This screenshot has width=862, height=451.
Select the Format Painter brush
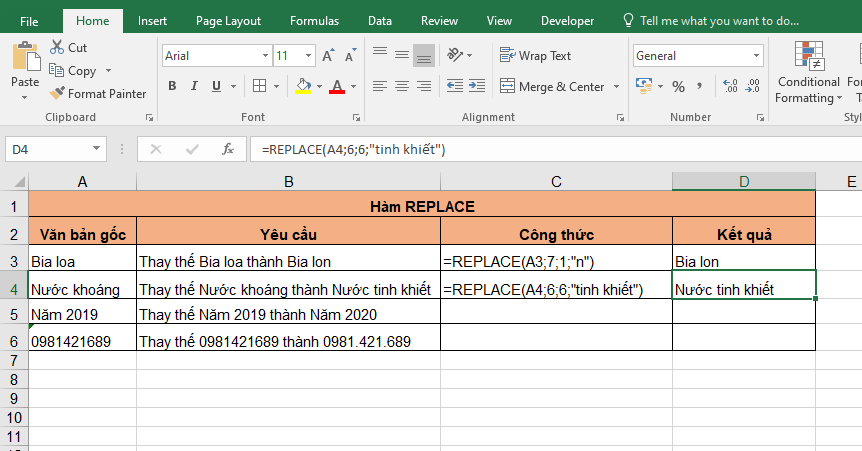click(58, 94)
